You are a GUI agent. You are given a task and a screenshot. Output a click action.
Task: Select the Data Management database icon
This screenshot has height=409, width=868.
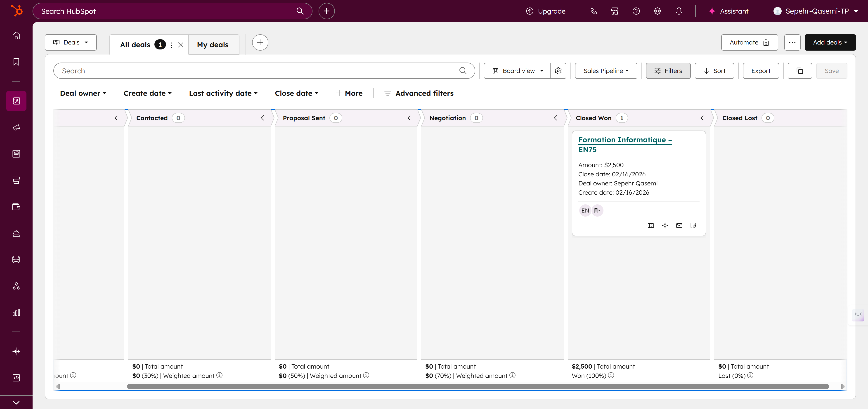point(16,259)
